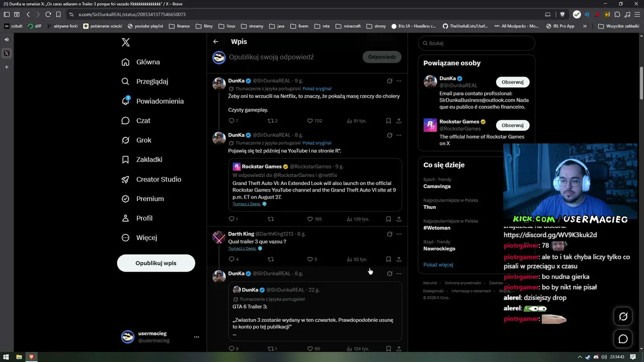Open #Wetoman trend

click(437, 228)
